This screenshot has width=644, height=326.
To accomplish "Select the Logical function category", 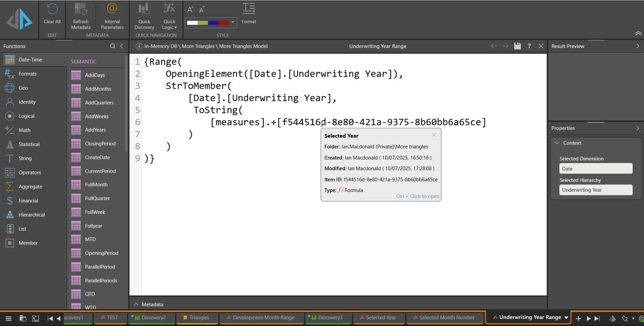I will tap(34, 116).
